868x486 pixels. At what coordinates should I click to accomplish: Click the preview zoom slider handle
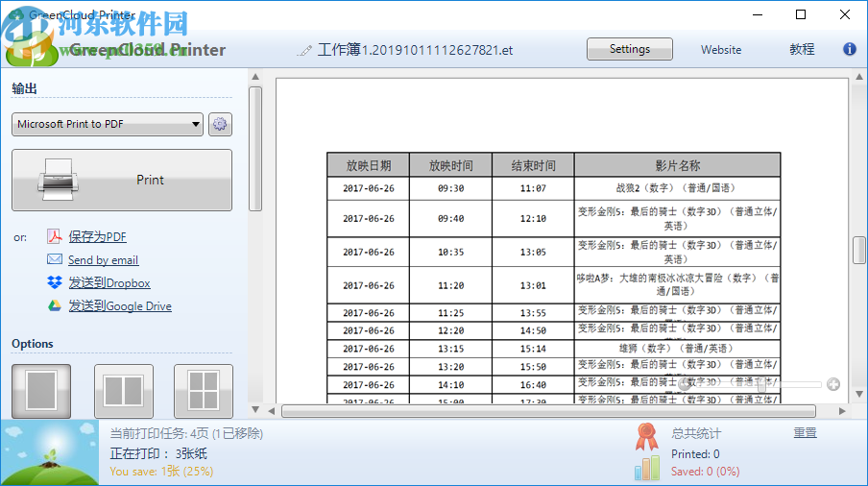pos(762,385)
